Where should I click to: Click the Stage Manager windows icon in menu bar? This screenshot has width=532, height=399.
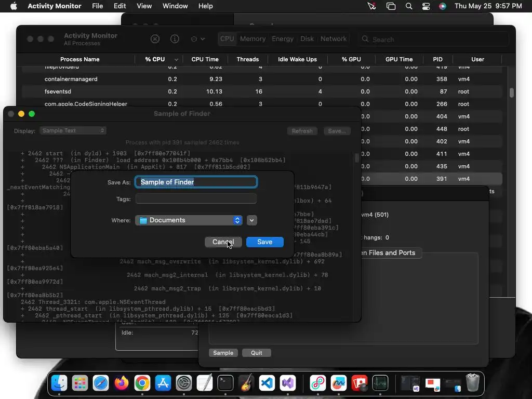(x=391, y=6)
